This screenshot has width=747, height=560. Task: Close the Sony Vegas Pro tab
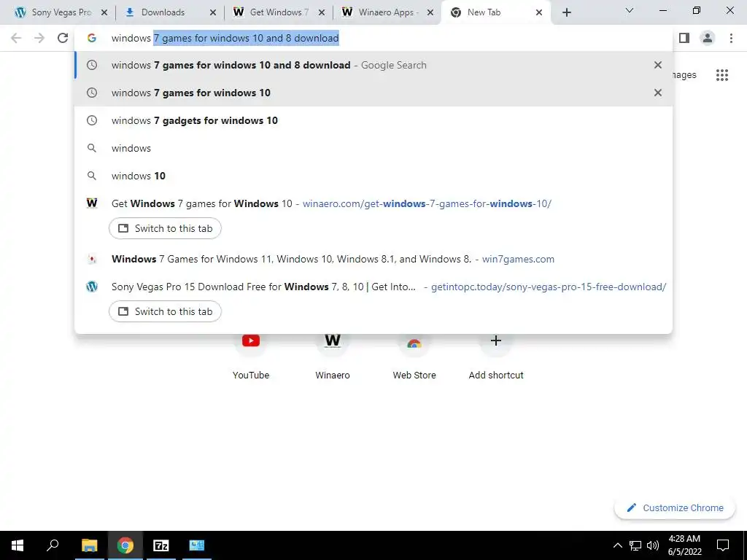pyautogui.click(x=104, y=12)
